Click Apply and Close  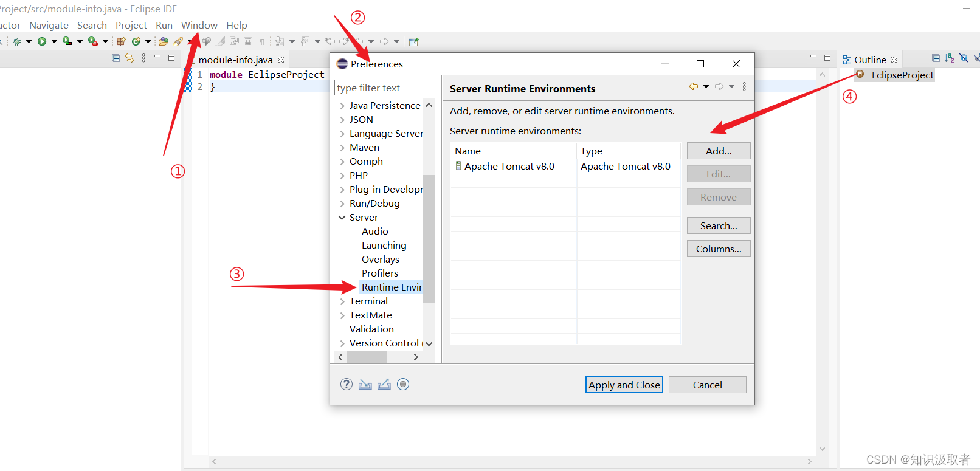(x=624, y=385)
